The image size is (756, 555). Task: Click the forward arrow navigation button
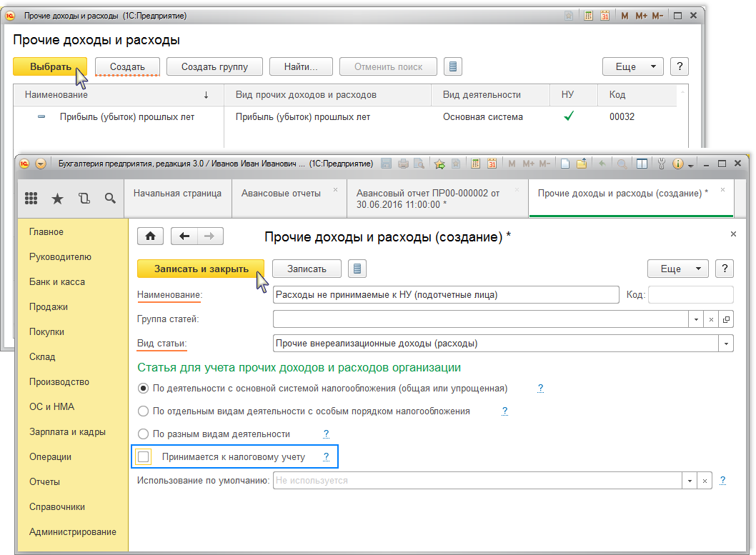[210, 236]
